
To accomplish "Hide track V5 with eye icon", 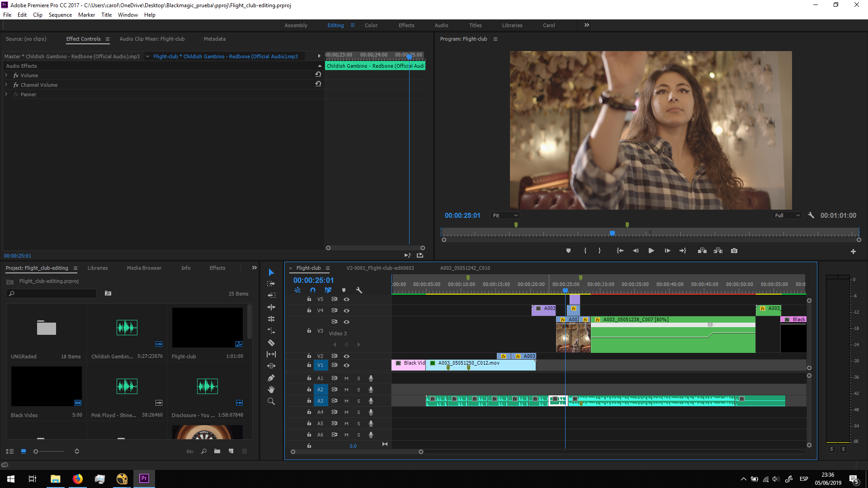I will pos(346,299).
